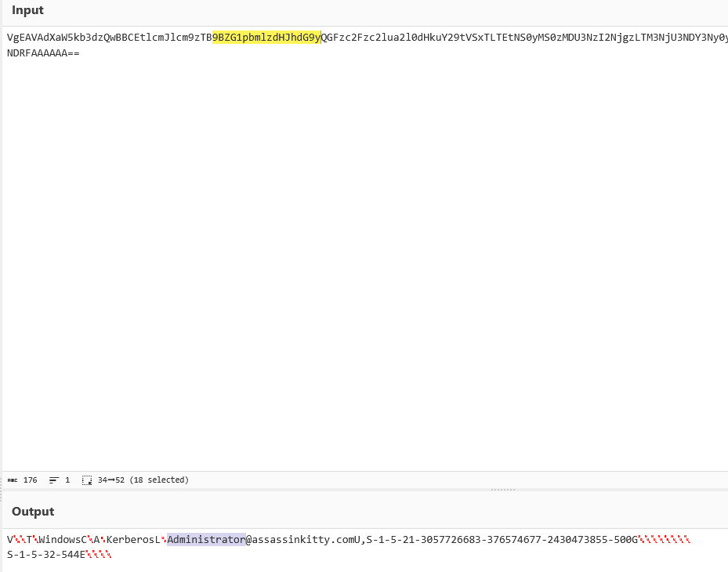
Task: Click the highlighted 'Administrator' in the output
Action: pos(206,540)
